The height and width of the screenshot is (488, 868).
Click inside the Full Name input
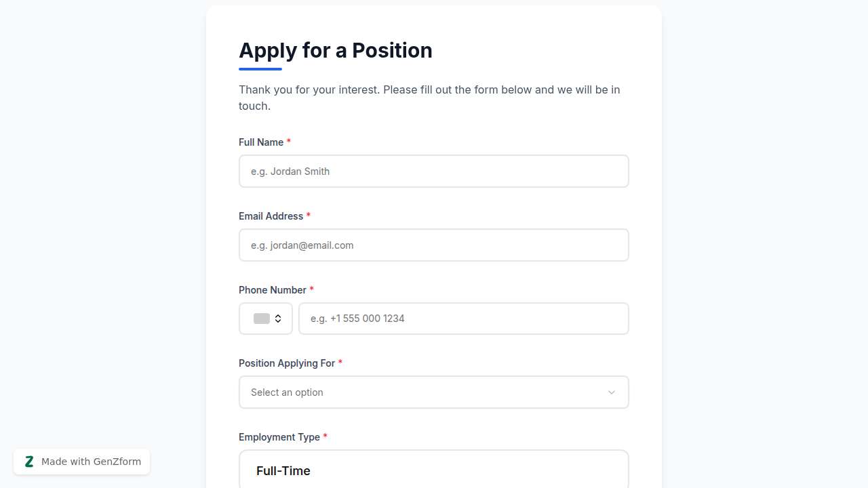click(434, 171)
